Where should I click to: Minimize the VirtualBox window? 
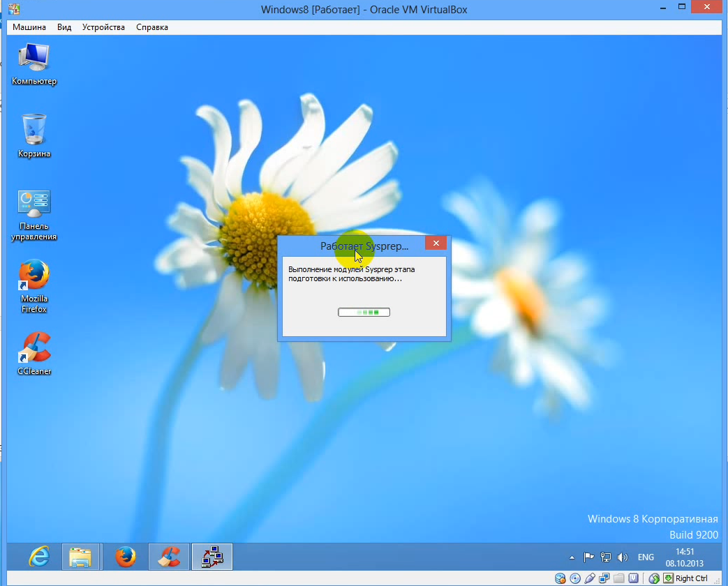(x=663, y=8)
